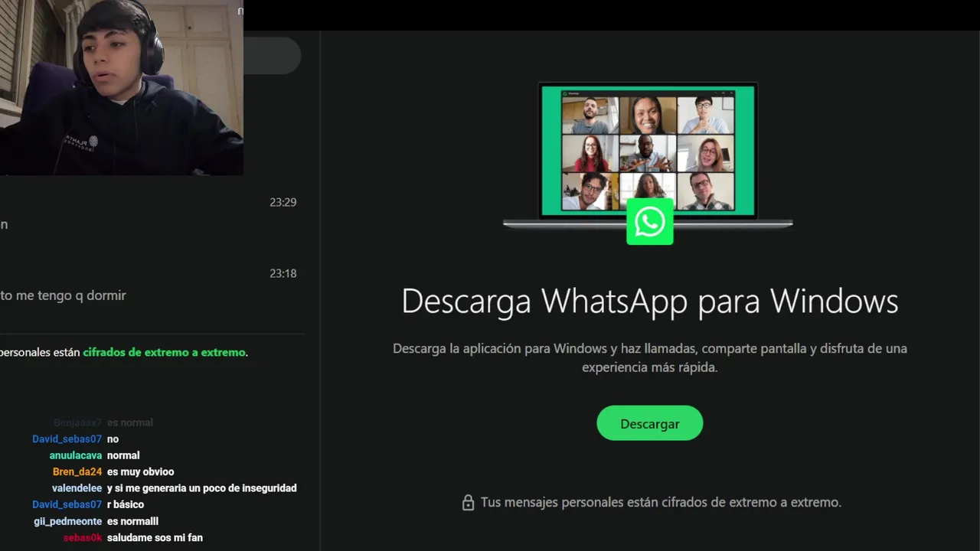Image resolution: width=980 pixels, height=551 pixels.
Task: Click David_sebas07 next to the 'no' message
Action: (x=67, y=439)
